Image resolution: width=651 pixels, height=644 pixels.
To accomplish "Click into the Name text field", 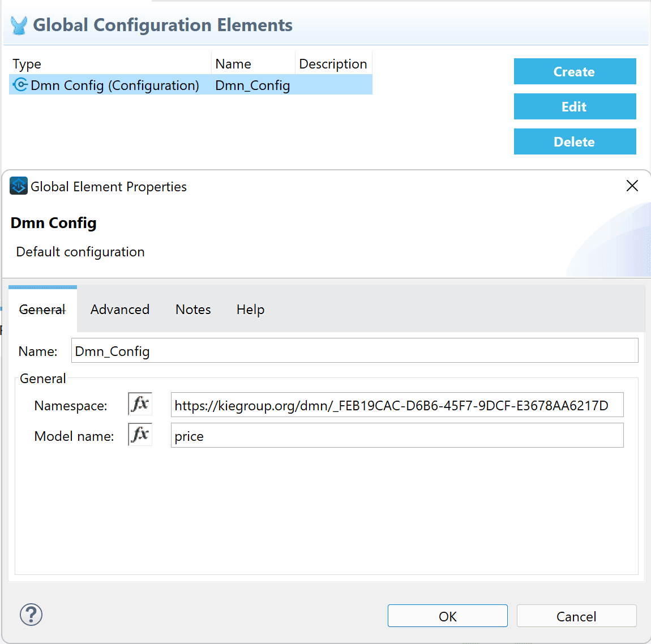I will click(354, 351).
